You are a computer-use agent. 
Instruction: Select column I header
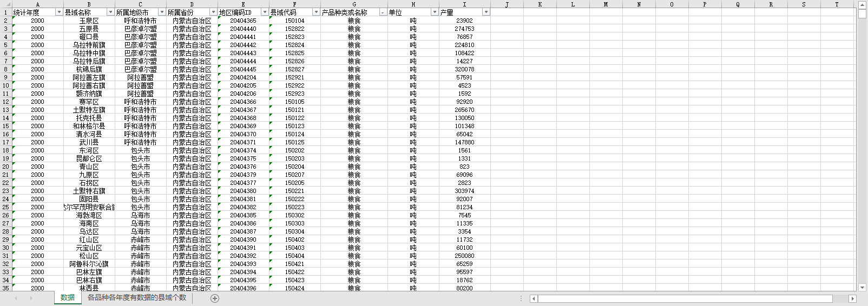pyautogui.click(x=464, y=4)
